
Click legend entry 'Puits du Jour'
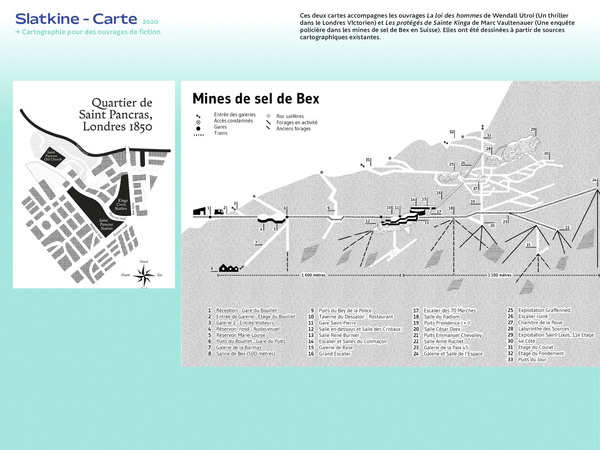click(x=532, y=360)
